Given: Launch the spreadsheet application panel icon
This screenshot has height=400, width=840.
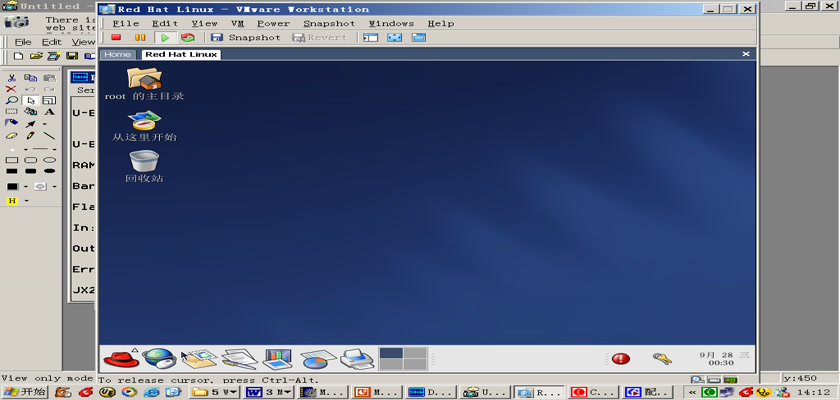Looking at the screenshot, I should coord(318,358).
